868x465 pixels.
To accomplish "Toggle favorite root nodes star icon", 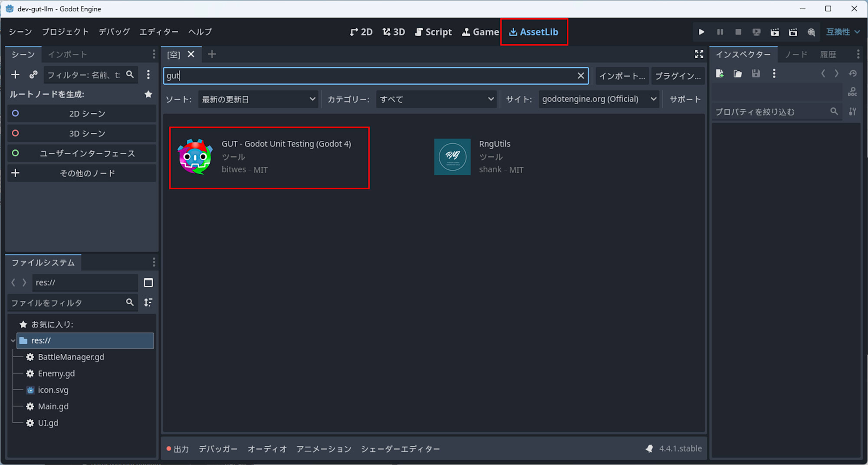I will pyautogui.click(x=148, y=94).
